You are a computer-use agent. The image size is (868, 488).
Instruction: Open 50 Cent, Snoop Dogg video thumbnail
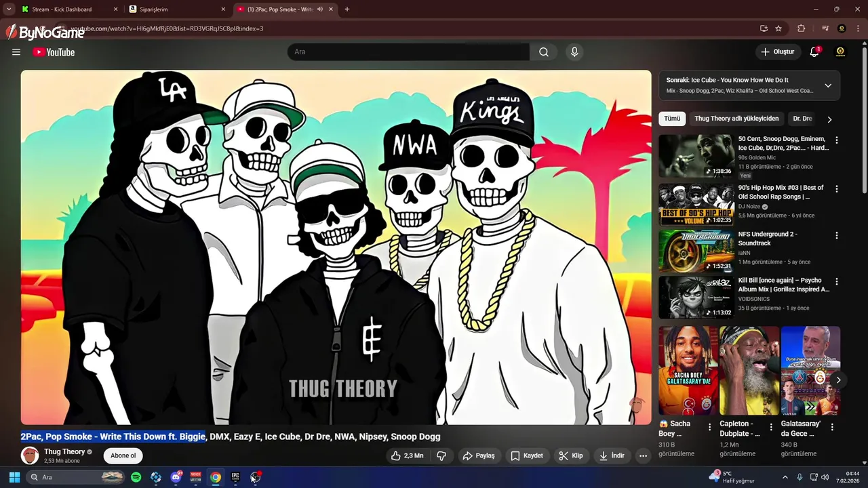click(x=696, y=156)
